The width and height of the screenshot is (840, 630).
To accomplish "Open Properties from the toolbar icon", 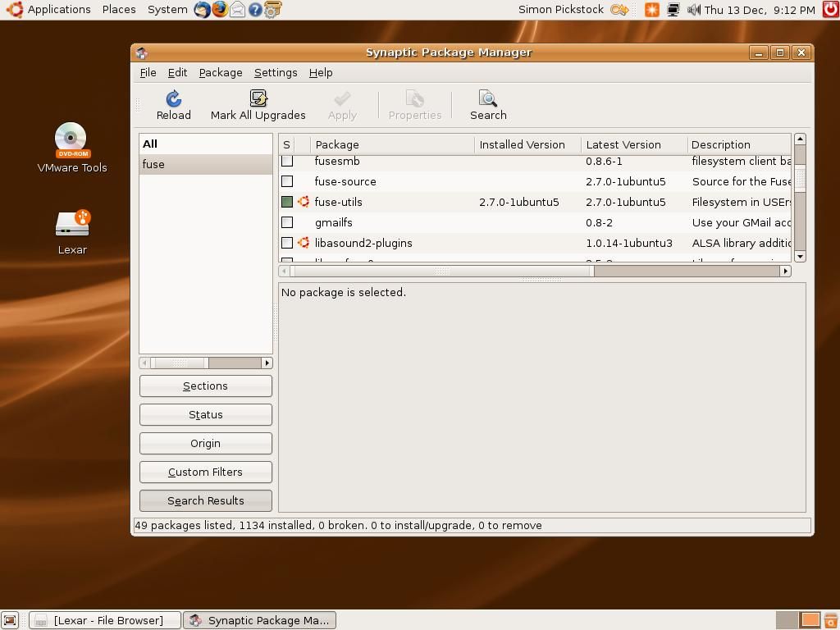I will tap(414, 98).
